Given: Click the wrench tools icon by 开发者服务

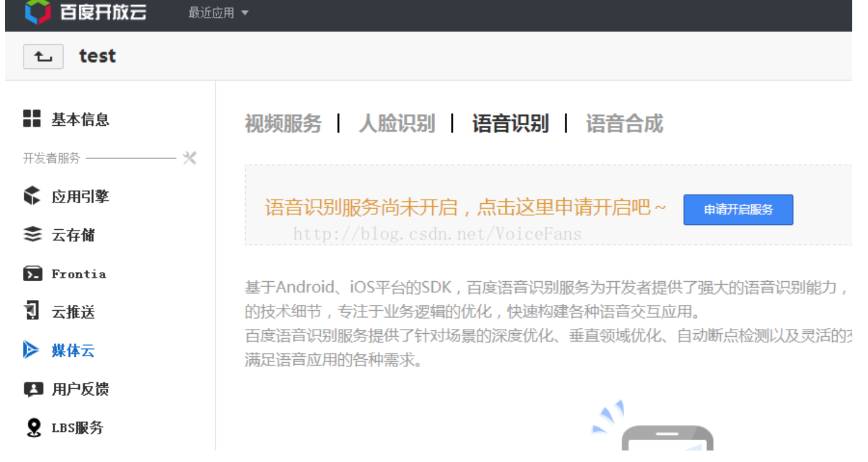Looking at the screenshot, I should point(190,158).
